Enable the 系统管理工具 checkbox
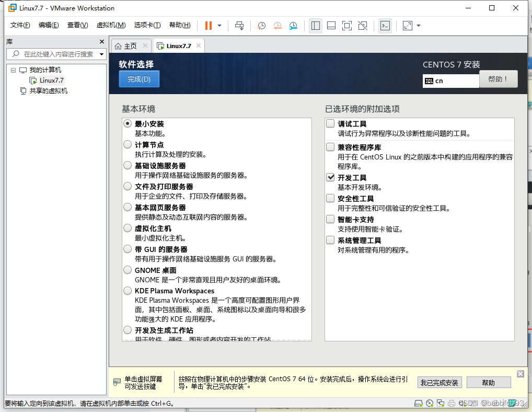Viewport: 532px width, 412px height. 330,241
